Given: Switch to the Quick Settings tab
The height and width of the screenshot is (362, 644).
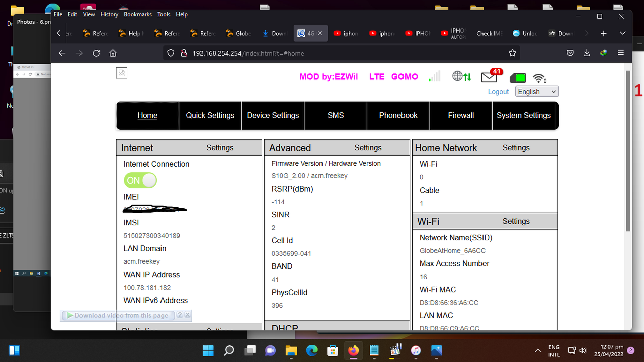Looking at the screenshot, I should (210, 115).
